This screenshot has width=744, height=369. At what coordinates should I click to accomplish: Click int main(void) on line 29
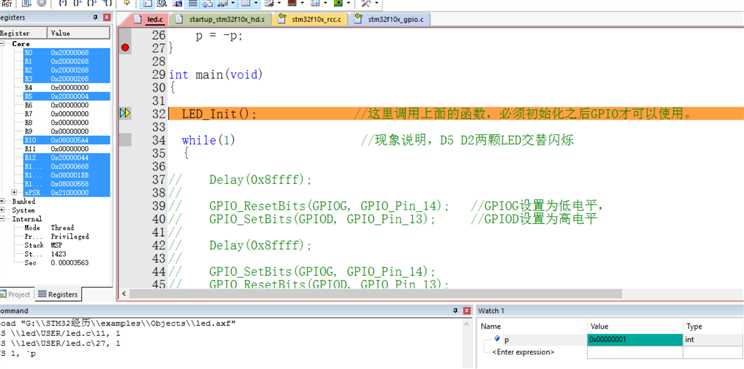[x=216, y=75]
